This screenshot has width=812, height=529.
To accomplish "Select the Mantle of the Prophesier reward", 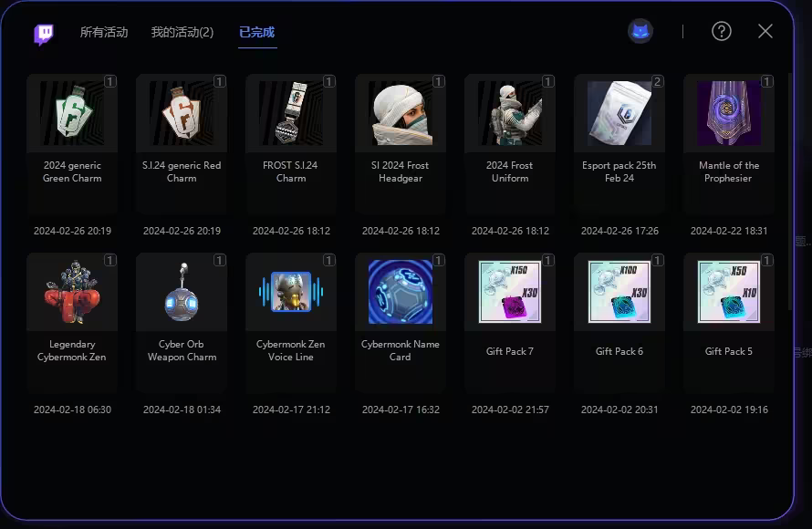I will point(729,144).
